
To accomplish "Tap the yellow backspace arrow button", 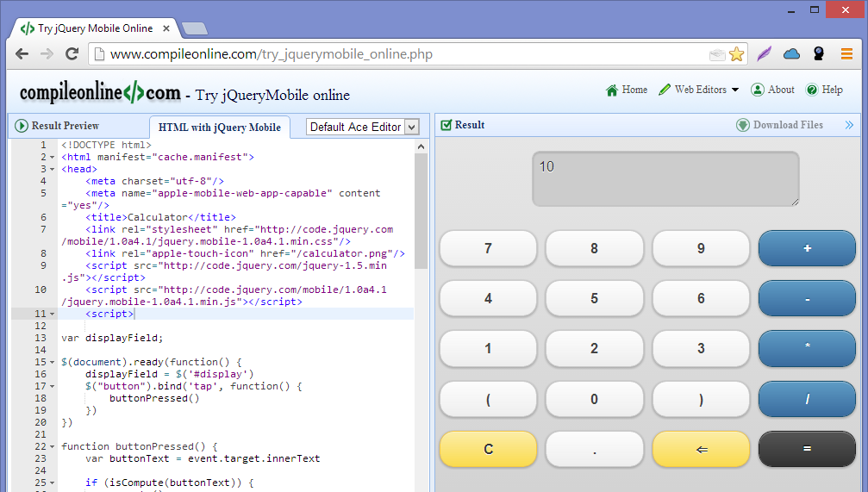I will tap(701, 450).
